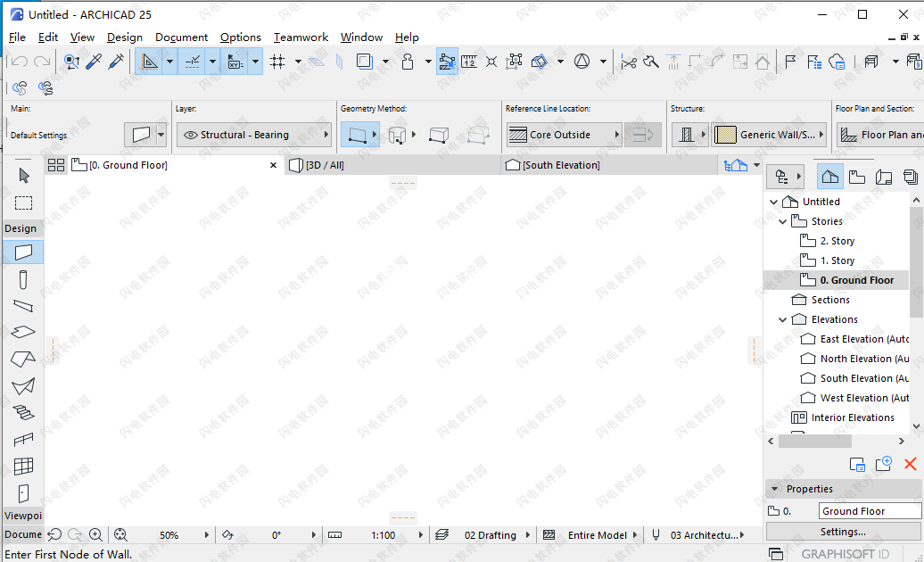Viewport: 924px width, 562px height.
Task: Click the scissors Trim tool
Action: [628, 62]
